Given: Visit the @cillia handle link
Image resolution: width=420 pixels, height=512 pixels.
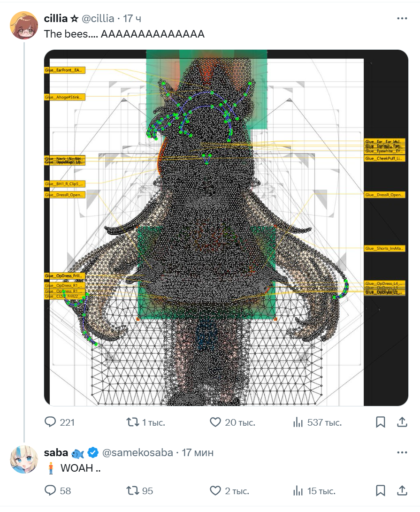Looking at the screenshot, I should pos(98,19).
